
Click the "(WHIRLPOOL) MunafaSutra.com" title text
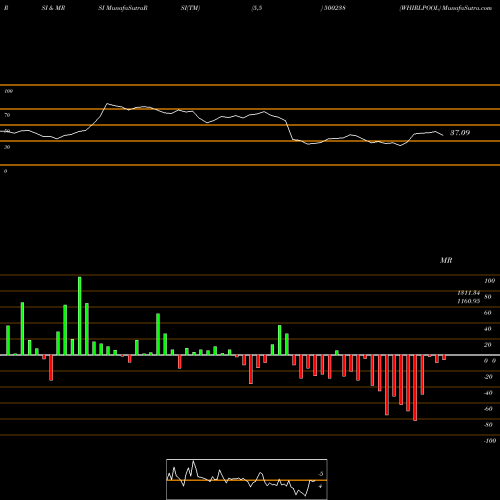pyautogui.click(x=446, y=8)
